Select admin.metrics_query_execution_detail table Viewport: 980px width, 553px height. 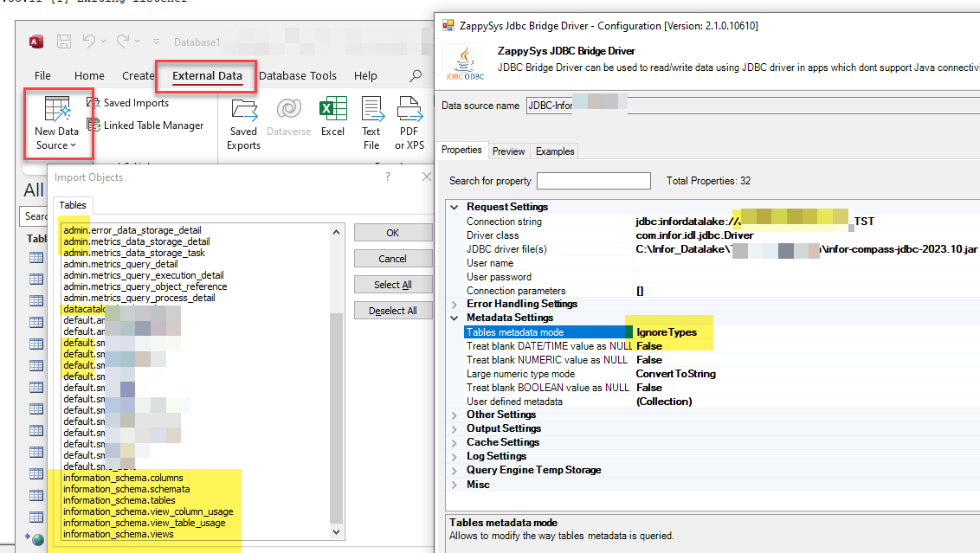click(143, 275)
